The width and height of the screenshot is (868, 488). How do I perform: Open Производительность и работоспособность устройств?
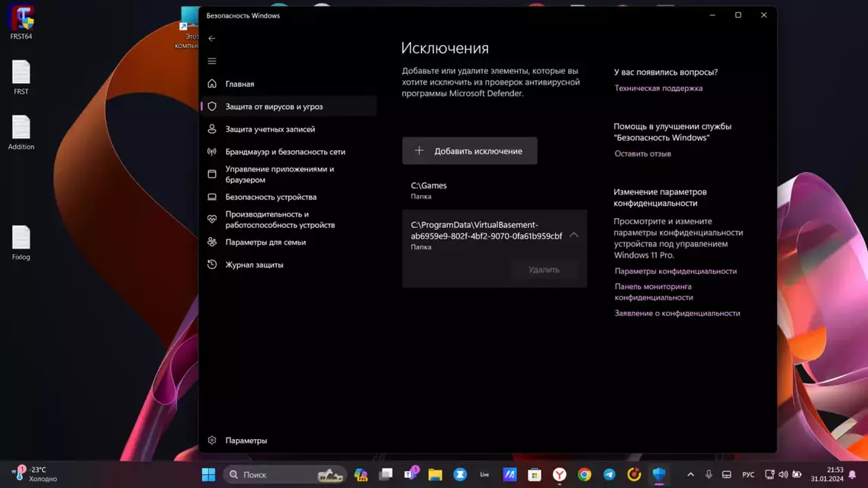tap(288, 220)
